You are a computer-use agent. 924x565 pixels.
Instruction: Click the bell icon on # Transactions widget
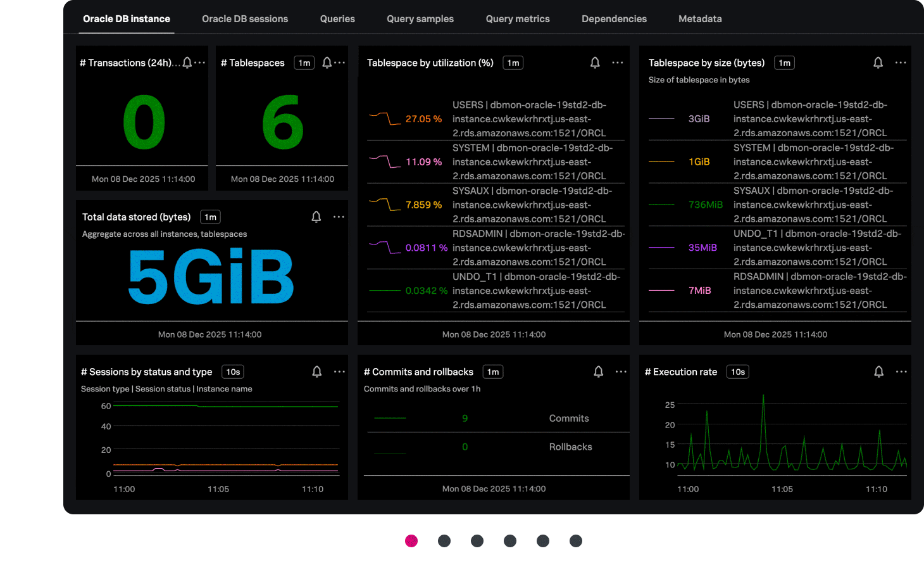click(x=187, y=62)
